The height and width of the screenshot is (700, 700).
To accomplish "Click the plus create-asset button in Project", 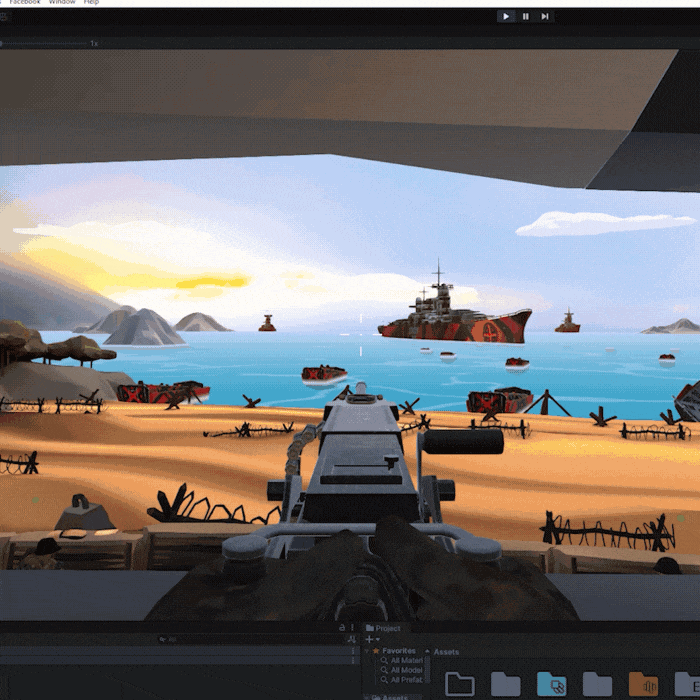I will pyautogui.click(x=369, y=639).
